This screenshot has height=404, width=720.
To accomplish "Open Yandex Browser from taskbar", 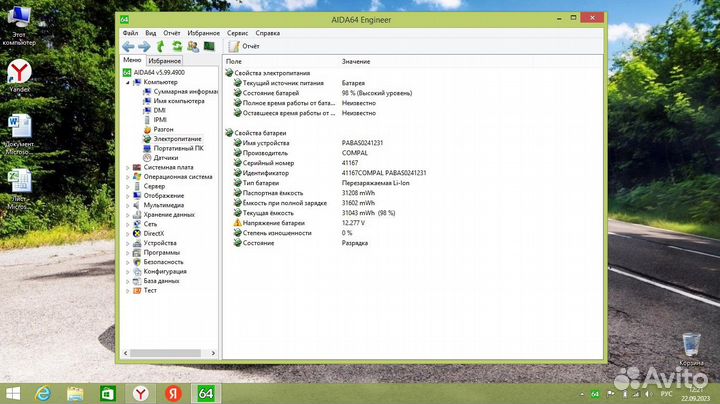I will point(141,394).
